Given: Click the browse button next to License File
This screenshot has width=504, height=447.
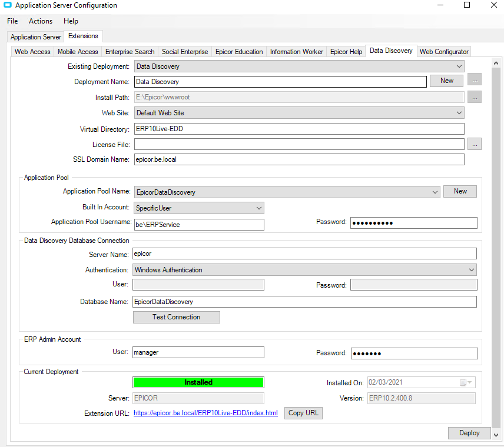Looking at the screenshot, I should coord(475,144).
